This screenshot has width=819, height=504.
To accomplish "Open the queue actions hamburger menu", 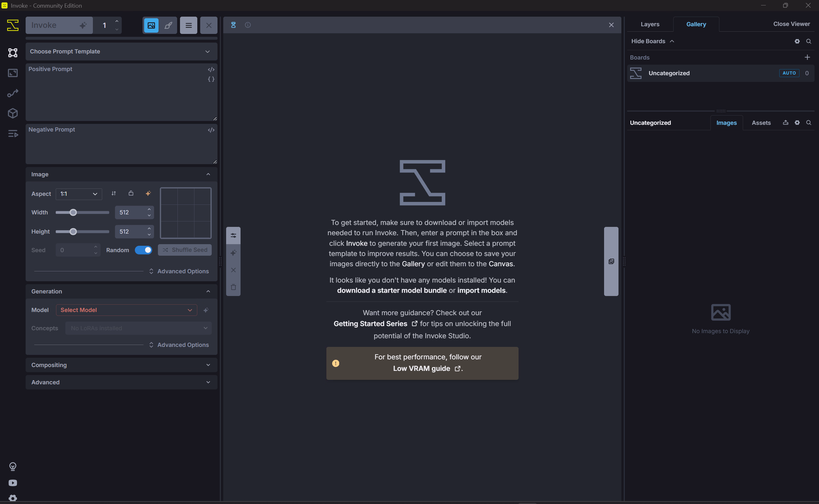I will 188,25.
